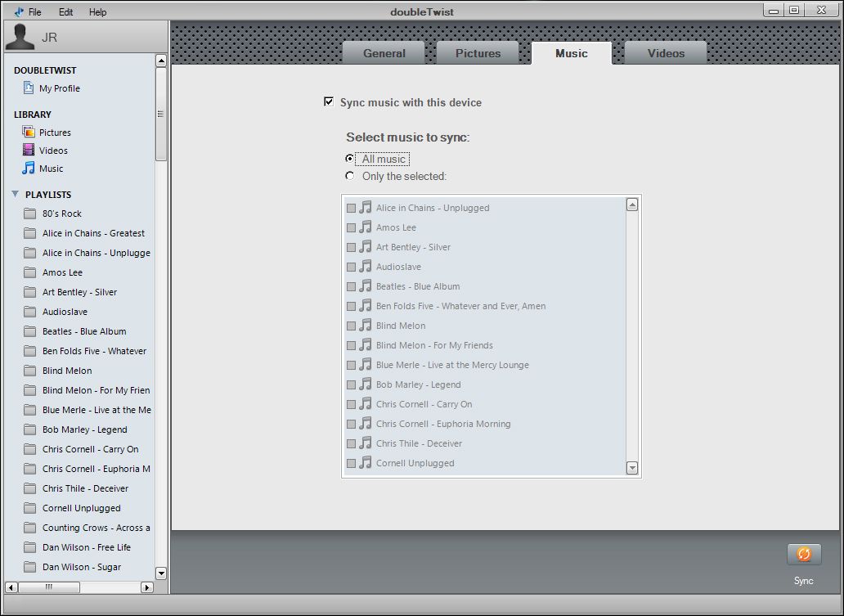Click the doubleTwist logo icon in menu bar
844x616 pixels.
coord(19,11)
